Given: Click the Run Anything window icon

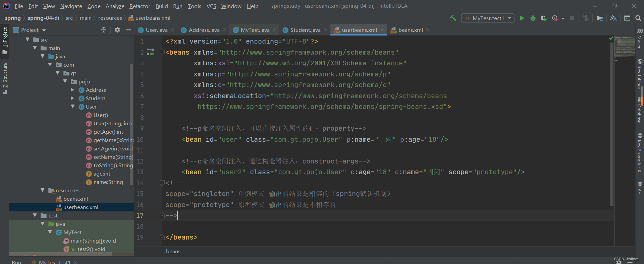Looking at the screenshot, I should pyautogui.click(x=627, y=18).
